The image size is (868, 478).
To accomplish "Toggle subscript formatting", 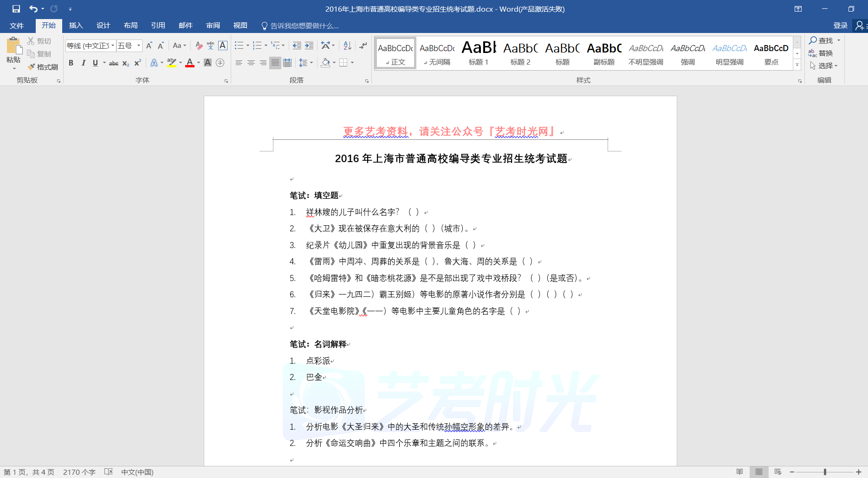I will (126, 63).
